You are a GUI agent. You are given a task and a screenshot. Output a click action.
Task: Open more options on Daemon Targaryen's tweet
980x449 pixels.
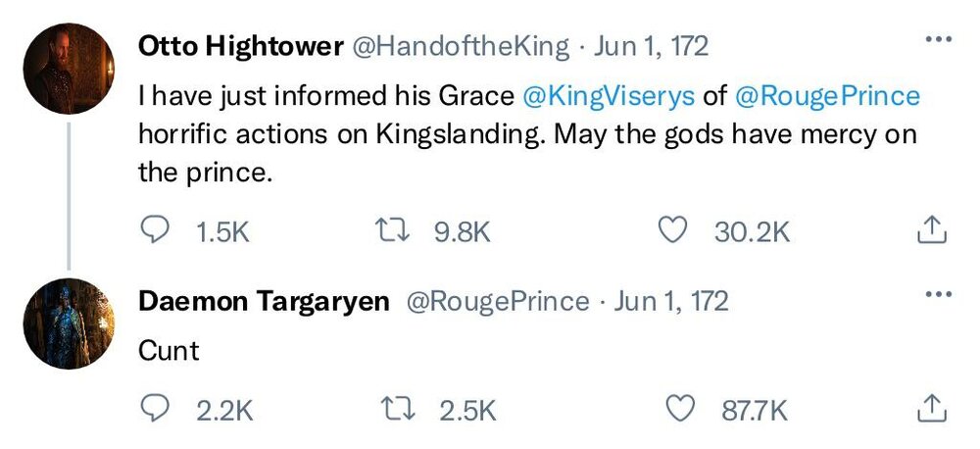pyautogui.click(x=938, y=294)
